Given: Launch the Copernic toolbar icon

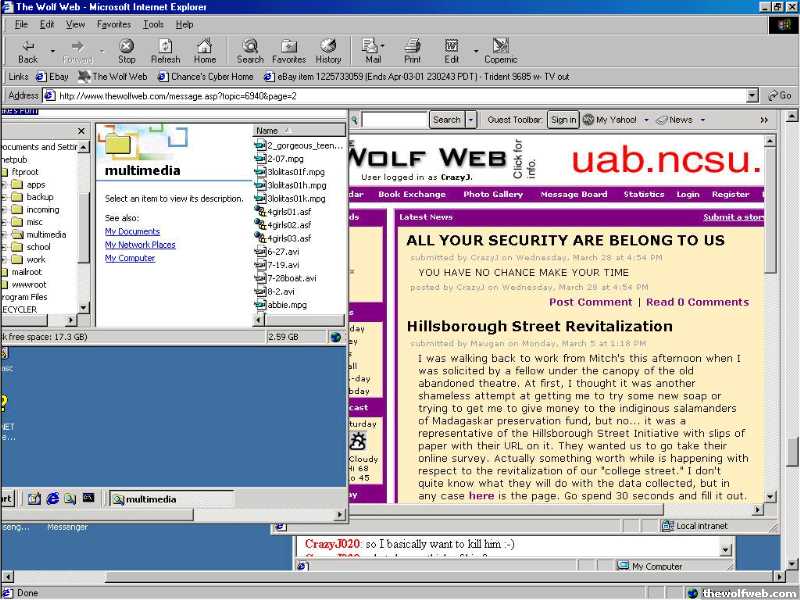Looking at the screenshot, I should click(x=500, y=50).
